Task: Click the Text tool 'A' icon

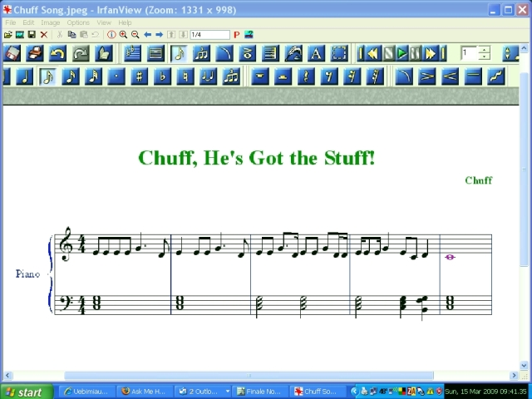Action: click(316, 54)
